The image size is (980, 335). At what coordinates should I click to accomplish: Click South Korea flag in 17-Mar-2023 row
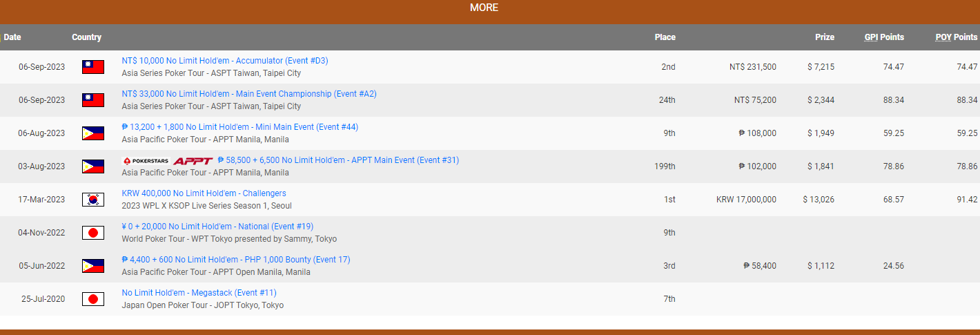(92, 200)
